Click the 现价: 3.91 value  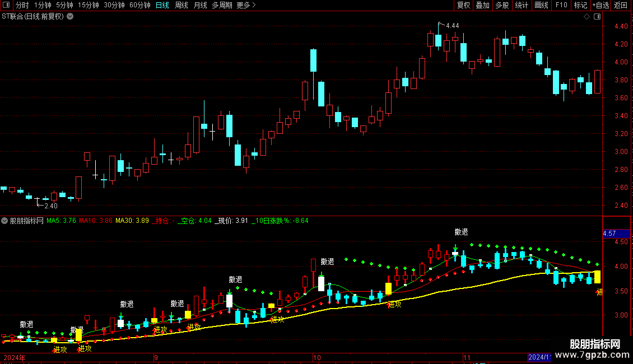click(231, 221)
